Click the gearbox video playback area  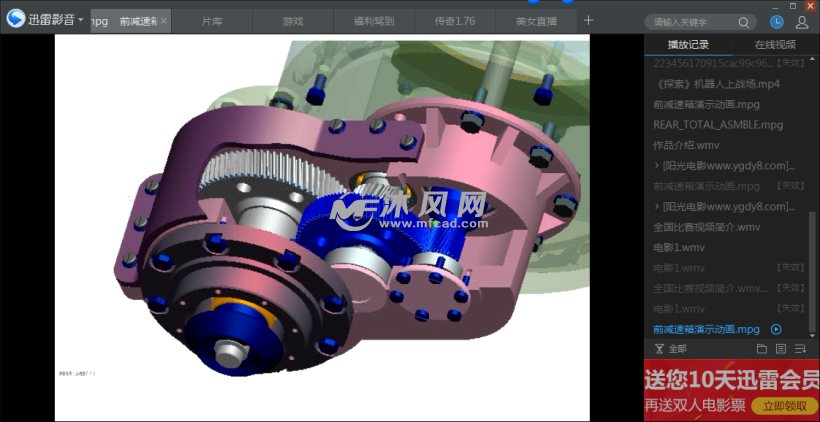pyautogui.click(x=322, y=227)
